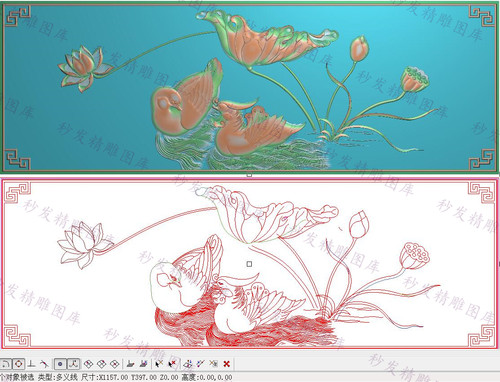Screen dimensions: 500x382
Task: Click the third diamond snap icon
Action: tap(114, 364)
